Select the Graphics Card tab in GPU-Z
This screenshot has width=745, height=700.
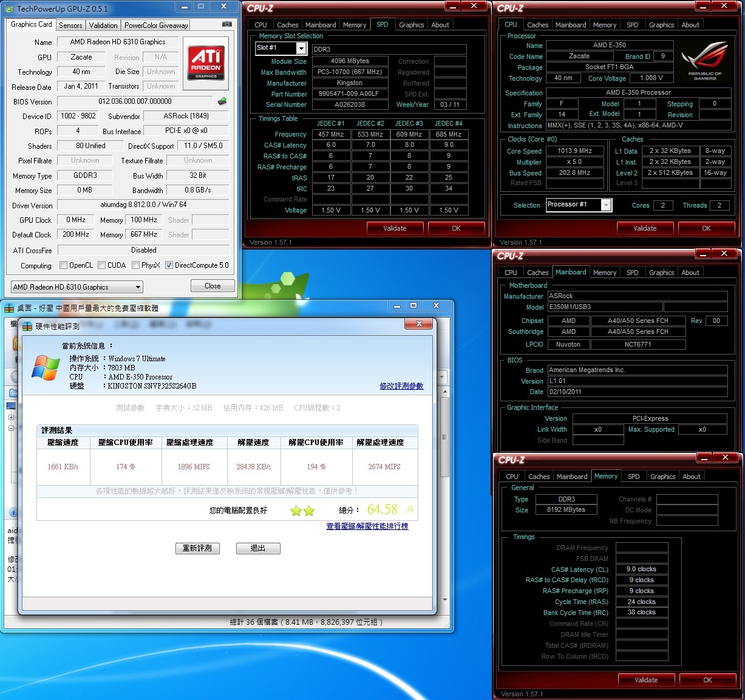32,24
